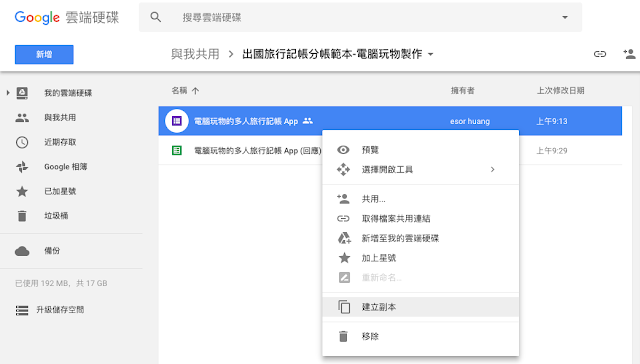The width and height of the screenshot is (640, 364).
Task: Click the blue 新增 button
Action: coord(44,54)
